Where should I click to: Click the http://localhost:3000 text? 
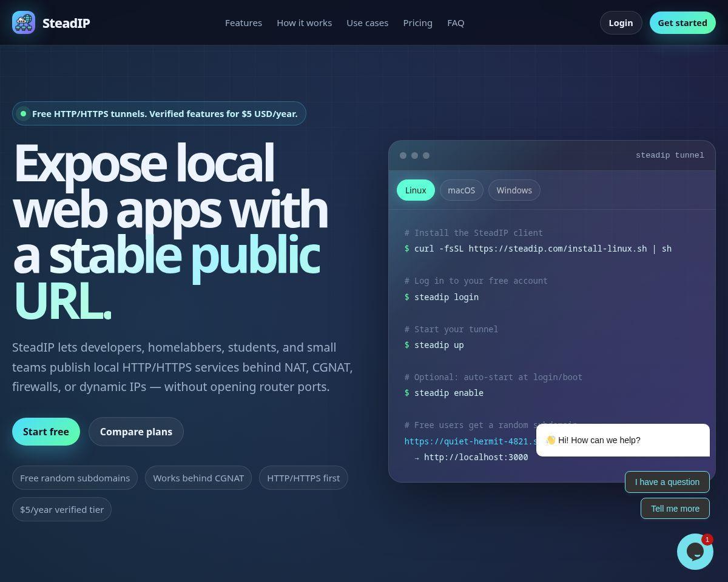point(476,457)
